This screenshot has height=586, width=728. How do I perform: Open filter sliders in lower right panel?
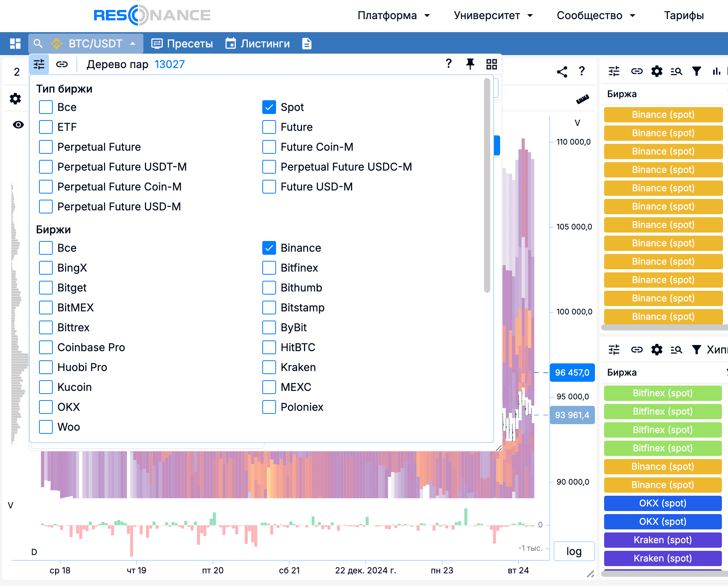614,350
